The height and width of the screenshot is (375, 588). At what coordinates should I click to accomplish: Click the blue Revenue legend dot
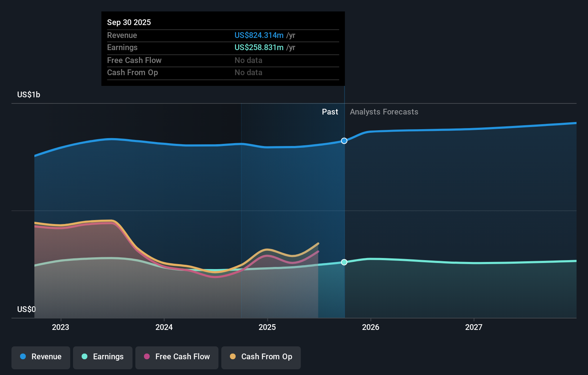(x=23, y=356)
